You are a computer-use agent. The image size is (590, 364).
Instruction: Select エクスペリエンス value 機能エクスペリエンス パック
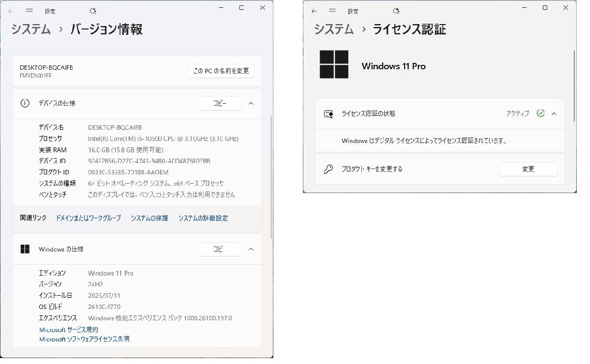point(160,318)
